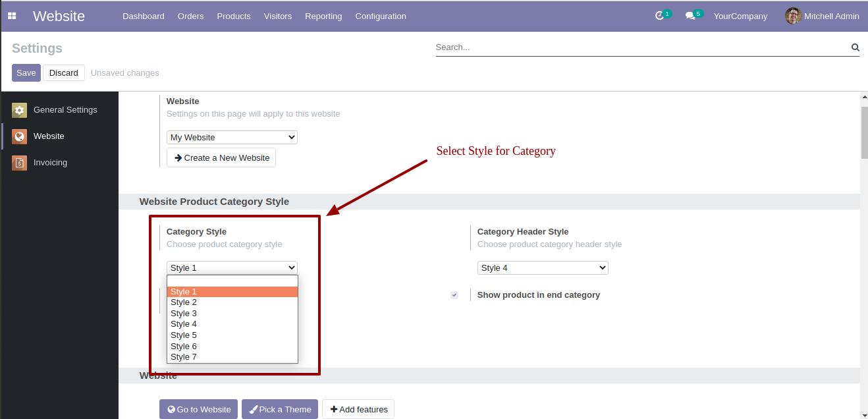Choose Style 6 from the list
Image resolution: width=868 pixels, height=419 pixels.
tap(232, 347)
